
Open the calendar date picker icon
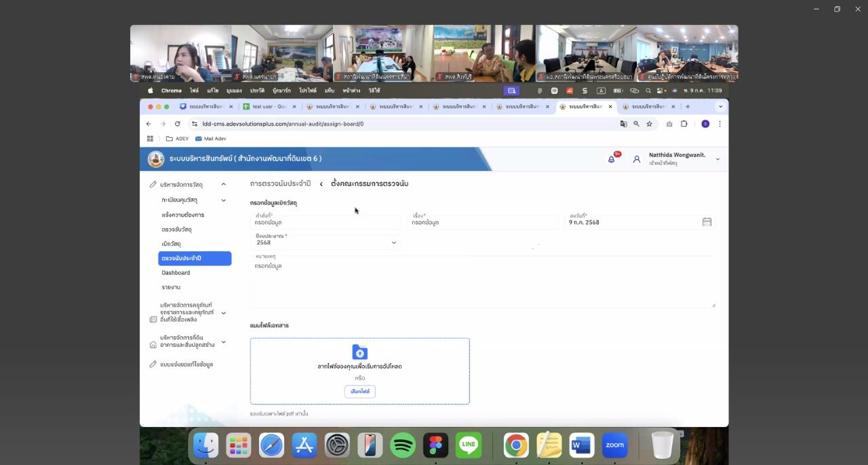point(707,222)
